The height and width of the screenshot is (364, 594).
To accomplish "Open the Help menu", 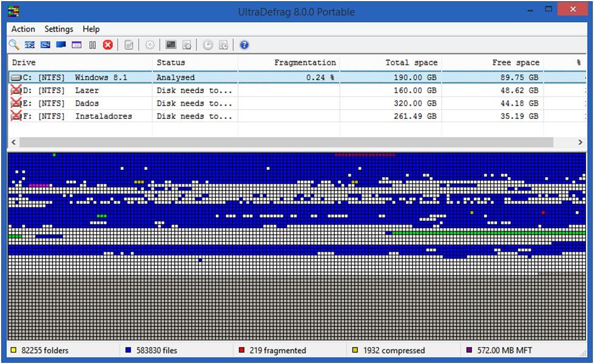I will (x=91, y=29).
